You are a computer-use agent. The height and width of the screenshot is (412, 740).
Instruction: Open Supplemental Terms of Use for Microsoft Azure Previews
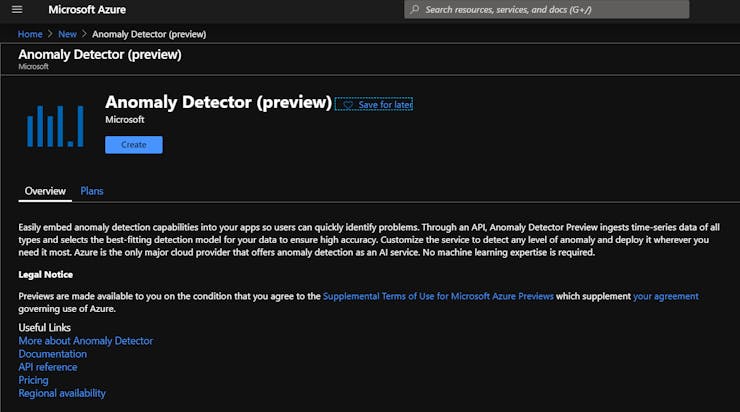[x=438, y=296]
